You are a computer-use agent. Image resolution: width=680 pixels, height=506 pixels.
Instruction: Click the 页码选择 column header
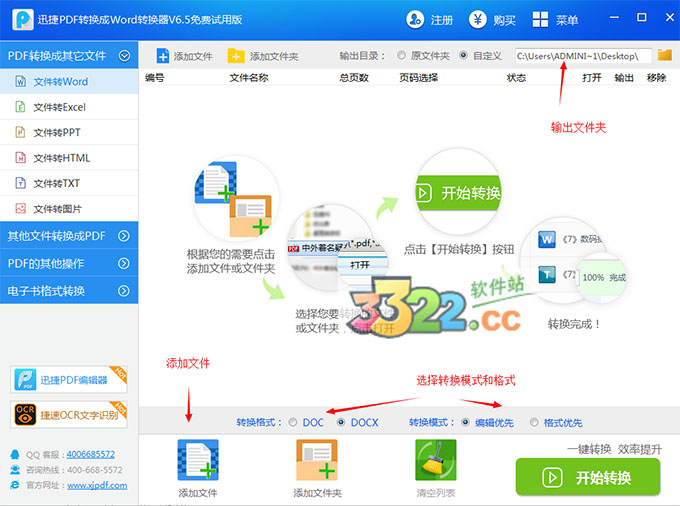tap(418, 78)
